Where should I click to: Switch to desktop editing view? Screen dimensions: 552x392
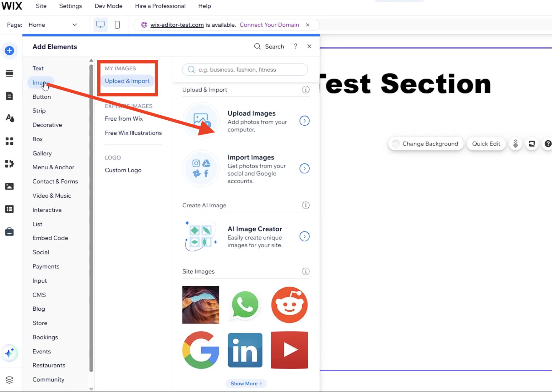tap(100, 24)
